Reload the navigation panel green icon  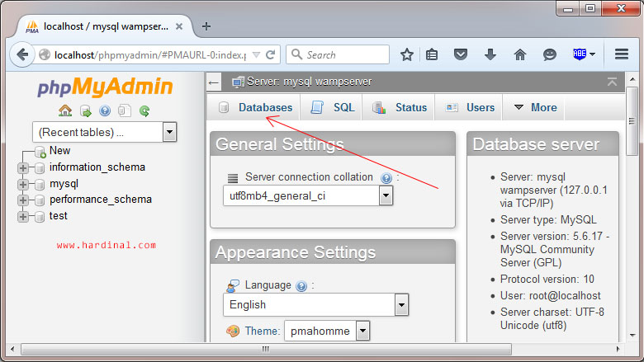pos(144,110)
